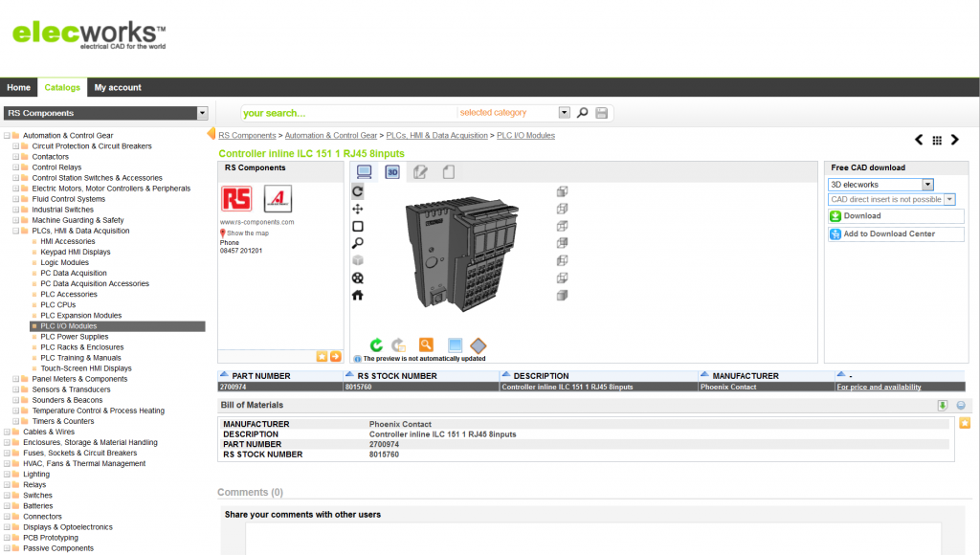Click the first view cube icon at top
Image resolution: width=980 pixels, height=555 pixels.
[x=562, y=191]
